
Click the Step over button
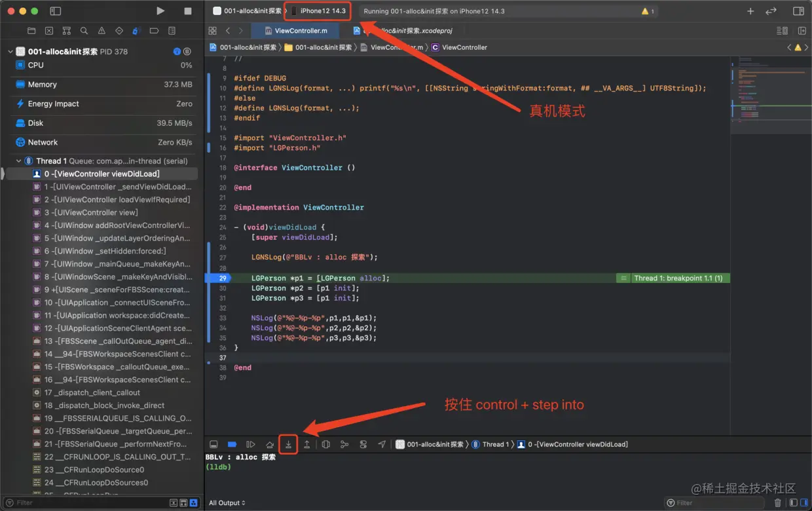pyautogui.click(x=269, y=444)
